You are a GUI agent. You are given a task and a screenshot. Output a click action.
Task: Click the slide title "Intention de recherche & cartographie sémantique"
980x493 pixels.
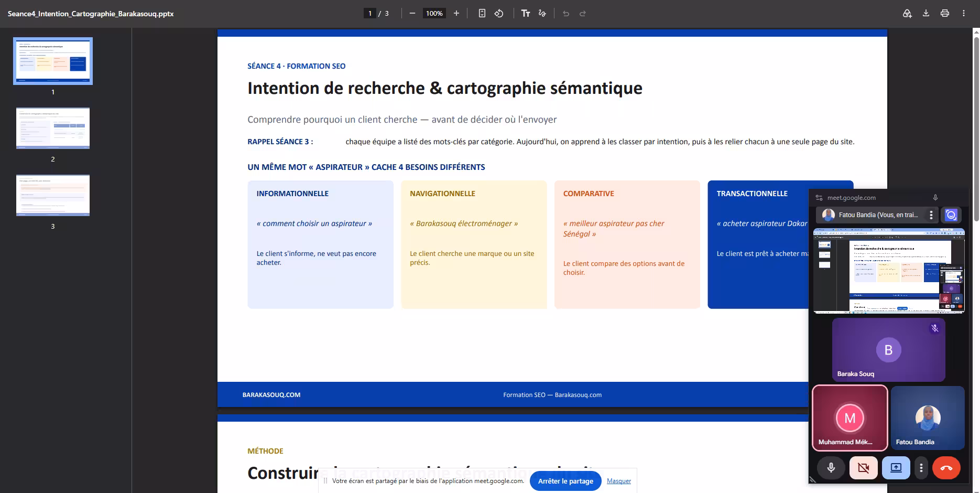click(x=445, y=88)
